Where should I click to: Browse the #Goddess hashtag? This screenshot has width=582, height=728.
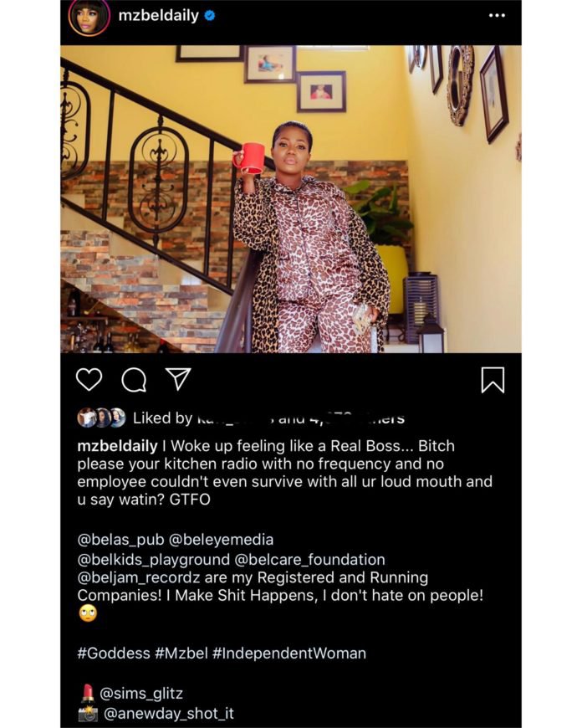click(114, 654)
